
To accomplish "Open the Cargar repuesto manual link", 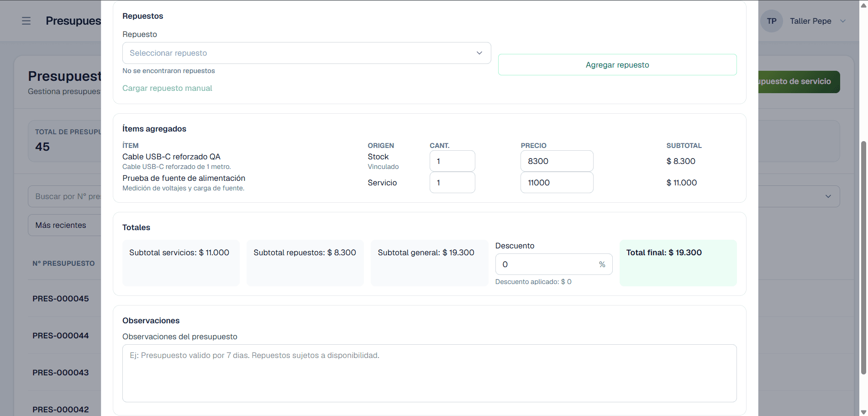I will 167,88.
